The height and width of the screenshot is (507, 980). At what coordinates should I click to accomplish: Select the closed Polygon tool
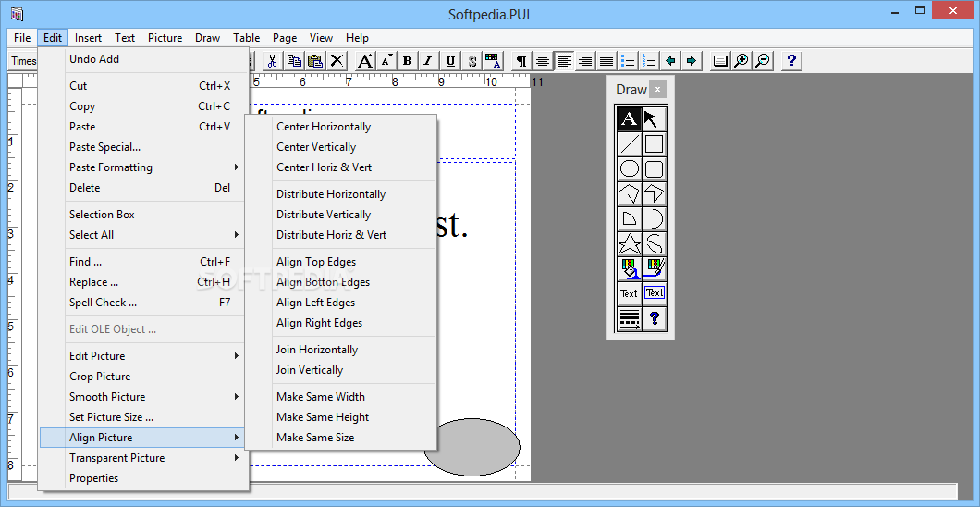click(x=629, y=193)
